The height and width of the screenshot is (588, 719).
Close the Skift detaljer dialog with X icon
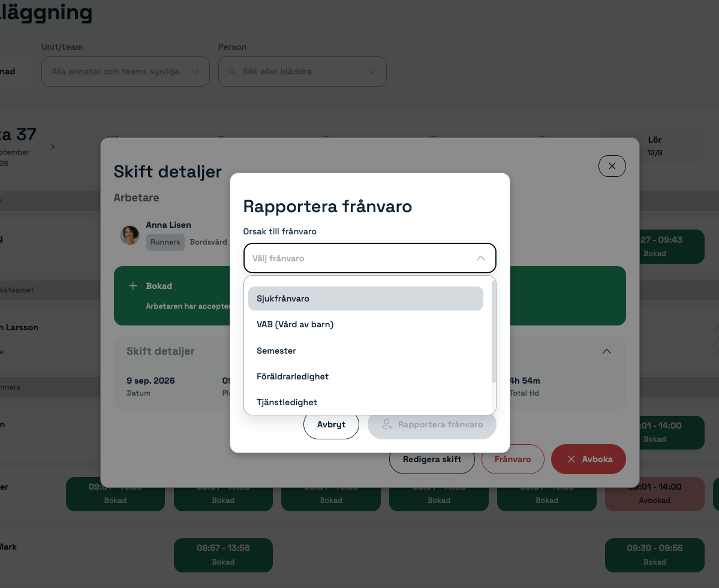point(612,166)
